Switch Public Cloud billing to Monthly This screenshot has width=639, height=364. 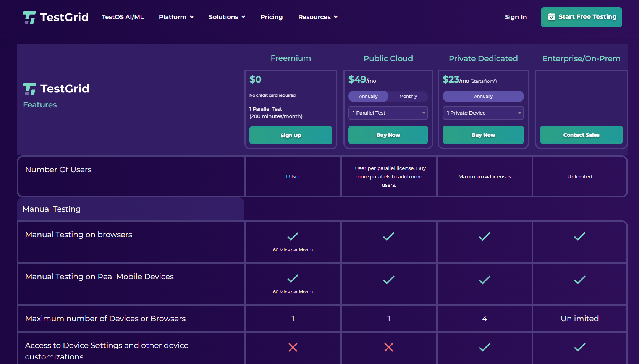[x=408, y=96]
